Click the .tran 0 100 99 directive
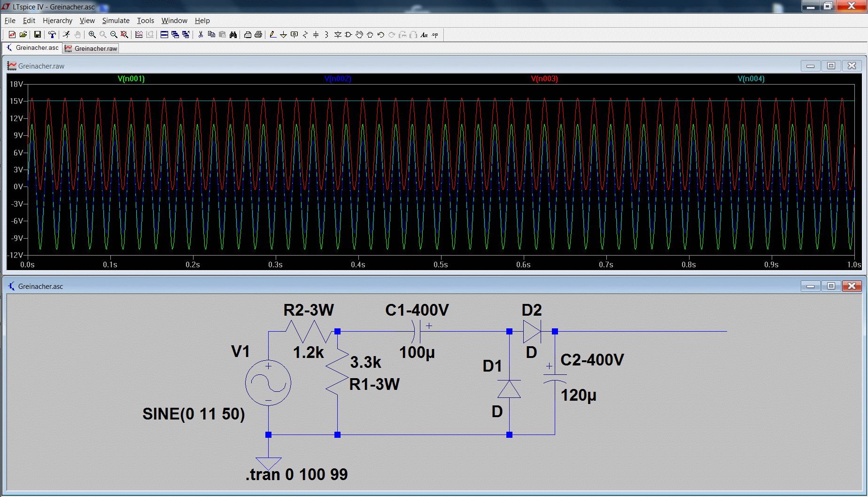The width and height of the screenshot is (868, 497). coord(296,474)
